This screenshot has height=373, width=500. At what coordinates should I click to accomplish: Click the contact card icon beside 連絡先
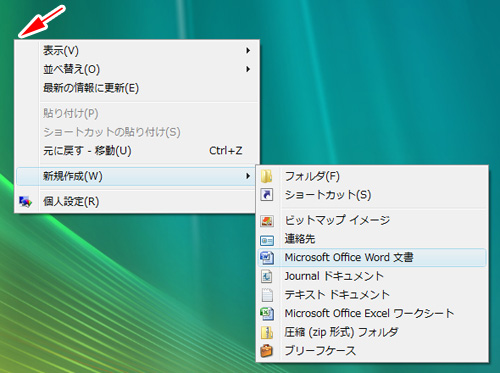click(x=267, y=240)
